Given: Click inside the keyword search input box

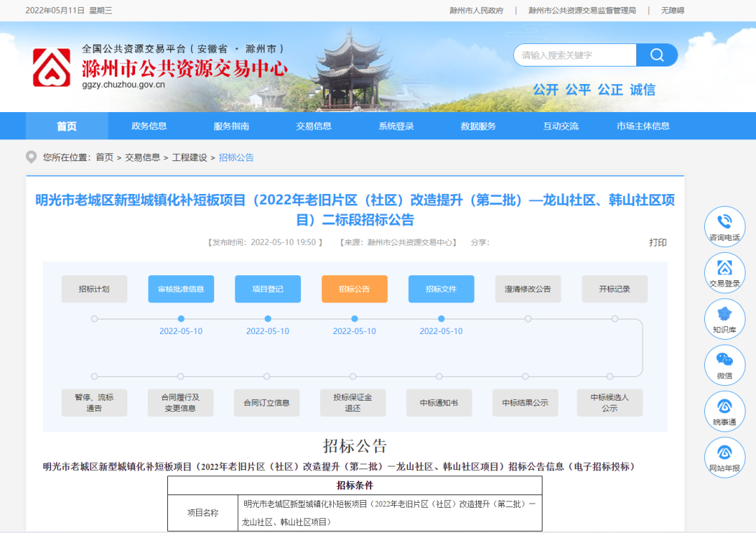Looking at the screenshot, I should [574, 55].
